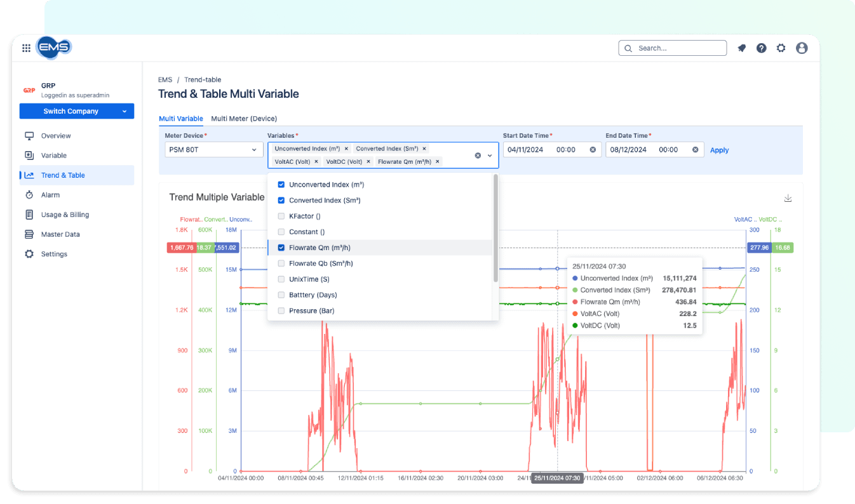This screenshot has height=504, width=855.
Task: Switch to Multi Meter (Device) tab
Action: click(x=244, y=119)
